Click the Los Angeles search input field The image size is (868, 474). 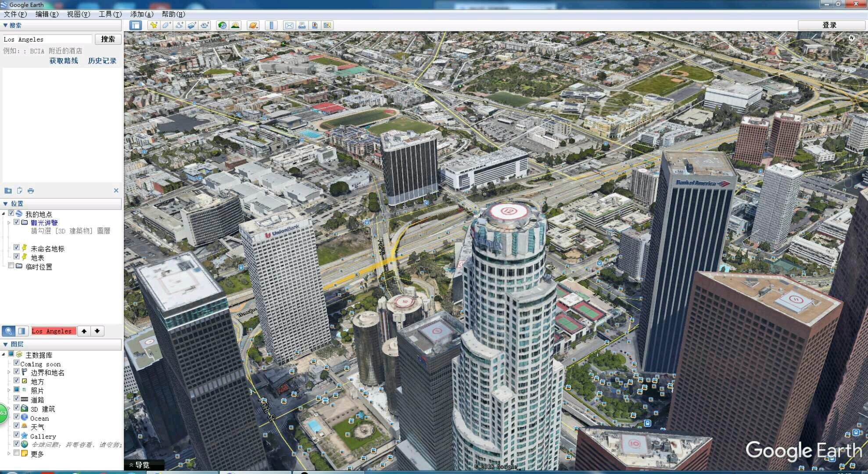pos(47,39)
